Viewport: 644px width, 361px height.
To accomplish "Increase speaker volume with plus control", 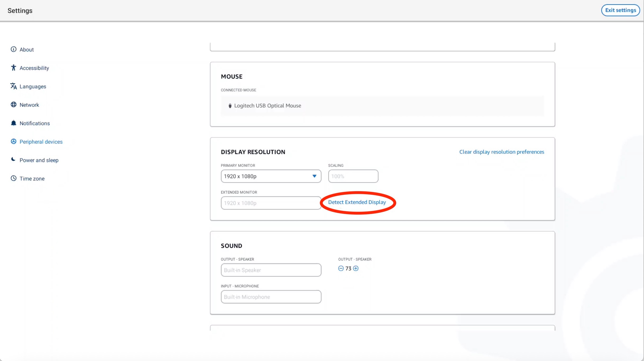I will 356,268.
